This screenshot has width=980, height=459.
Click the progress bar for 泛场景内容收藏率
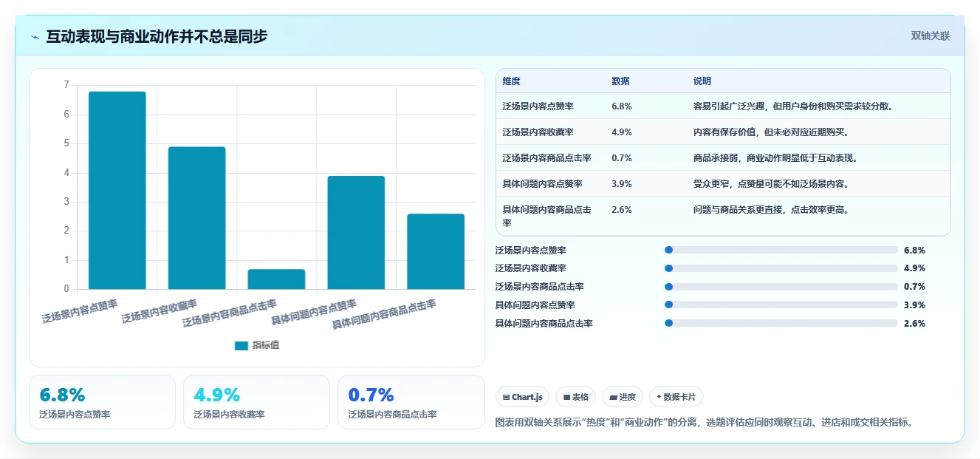pos(781,268)
